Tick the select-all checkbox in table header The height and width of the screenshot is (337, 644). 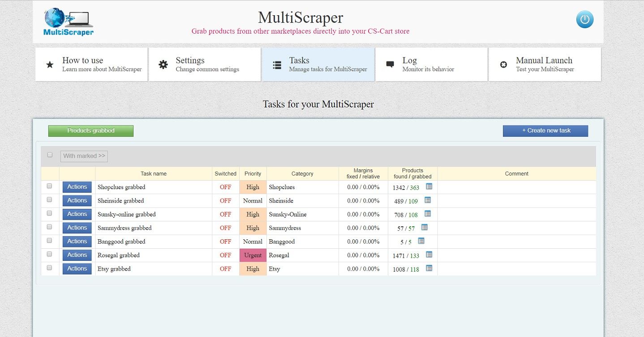pos(50,155)
